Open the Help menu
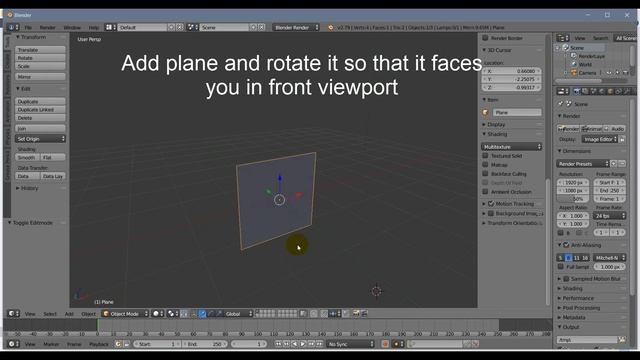The width and height of the screenshot is (640, 360). coord(93,27)
